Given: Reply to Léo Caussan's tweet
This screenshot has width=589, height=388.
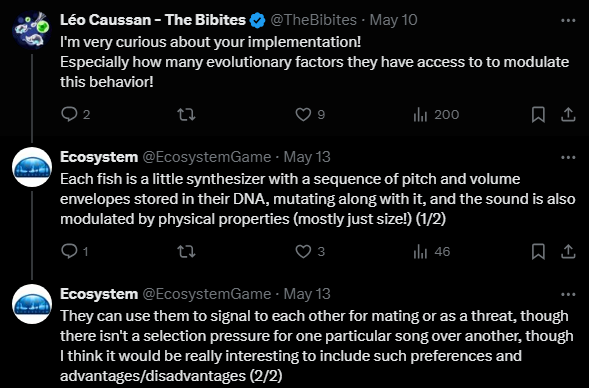Looking at the screenshot, I should pos(75,115).
